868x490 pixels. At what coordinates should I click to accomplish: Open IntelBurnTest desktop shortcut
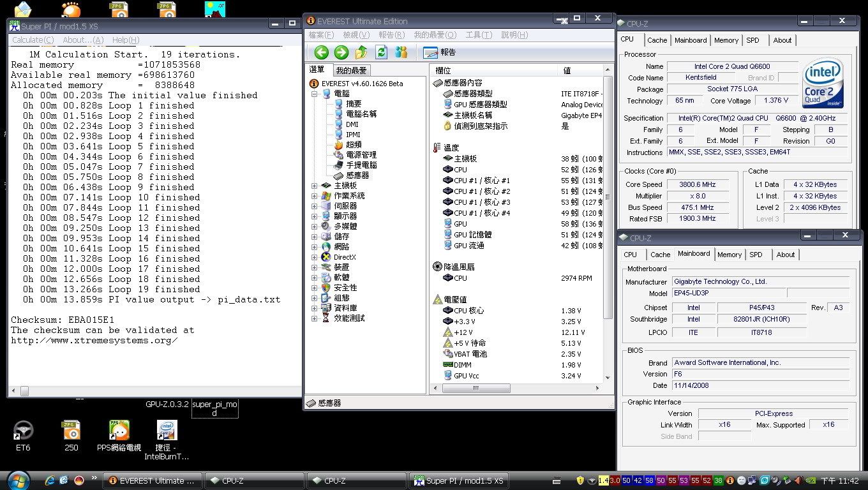point(167,440)
